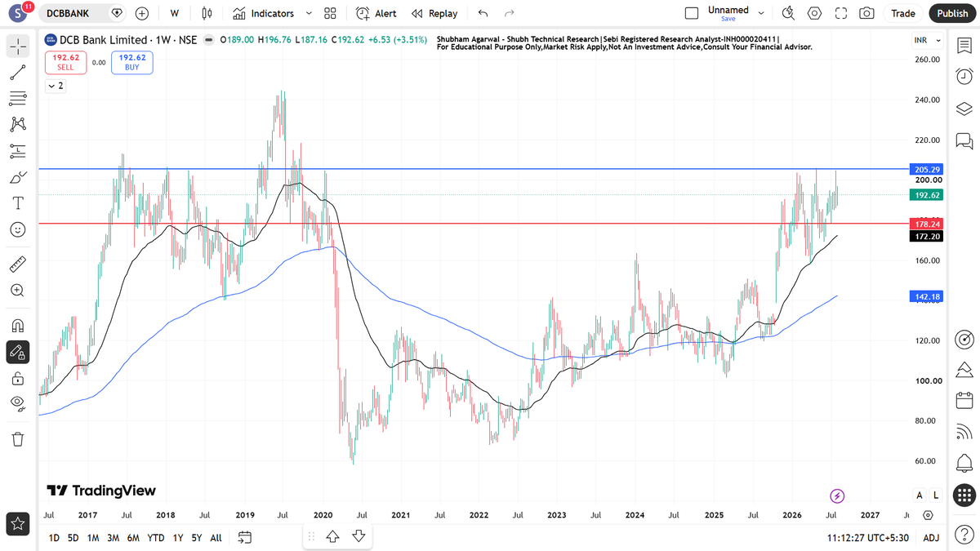
Task: Select the brush drawing tool
Action: point(17,176)
